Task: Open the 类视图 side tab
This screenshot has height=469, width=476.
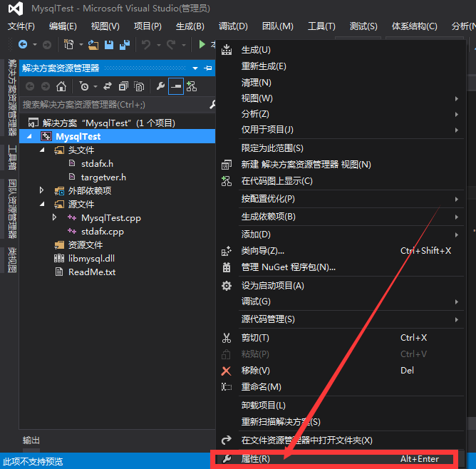Action: 12,260
